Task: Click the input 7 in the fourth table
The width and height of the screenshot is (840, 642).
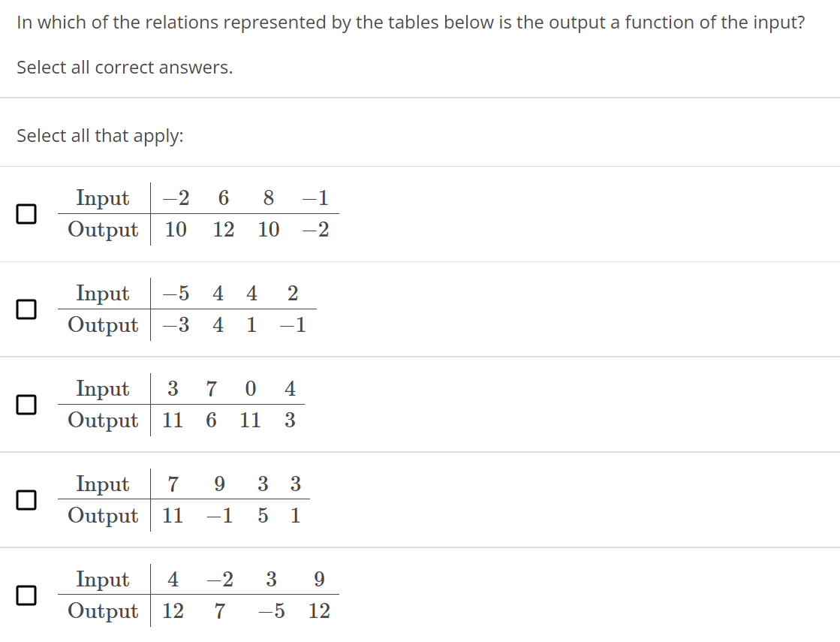Action: tap(173, 484)
